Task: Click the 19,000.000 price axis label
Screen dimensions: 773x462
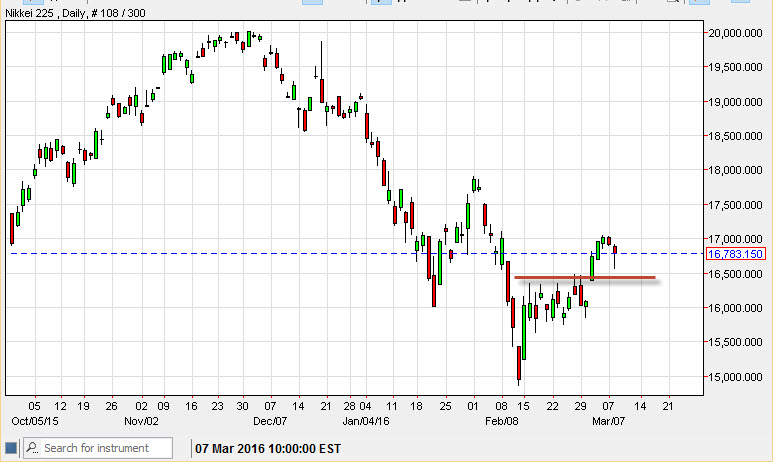Action: coord(736,102)
